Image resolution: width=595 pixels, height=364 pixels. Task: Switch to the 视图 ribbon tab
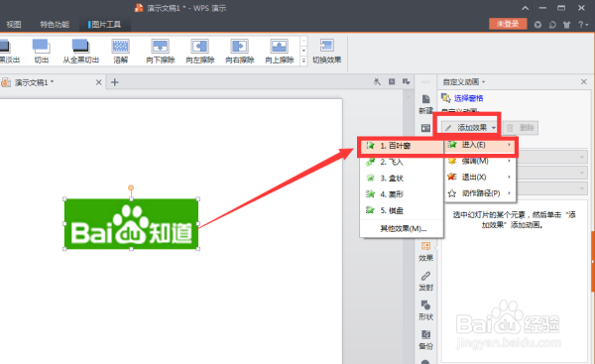pyautogui.click(x=14, y=25)
